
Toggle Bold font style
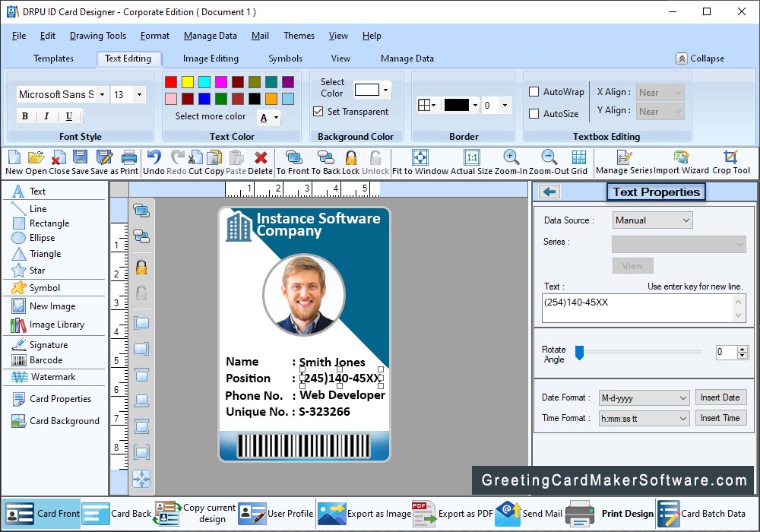click(x=25, y=116)
